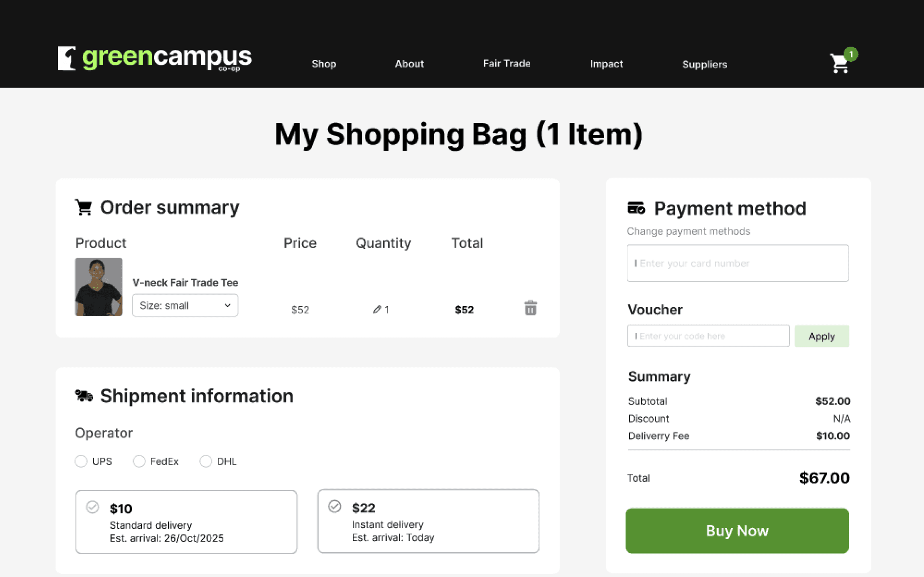Open the Shop menu item
This screenshot has height=577, width=924.
point(324,64)
